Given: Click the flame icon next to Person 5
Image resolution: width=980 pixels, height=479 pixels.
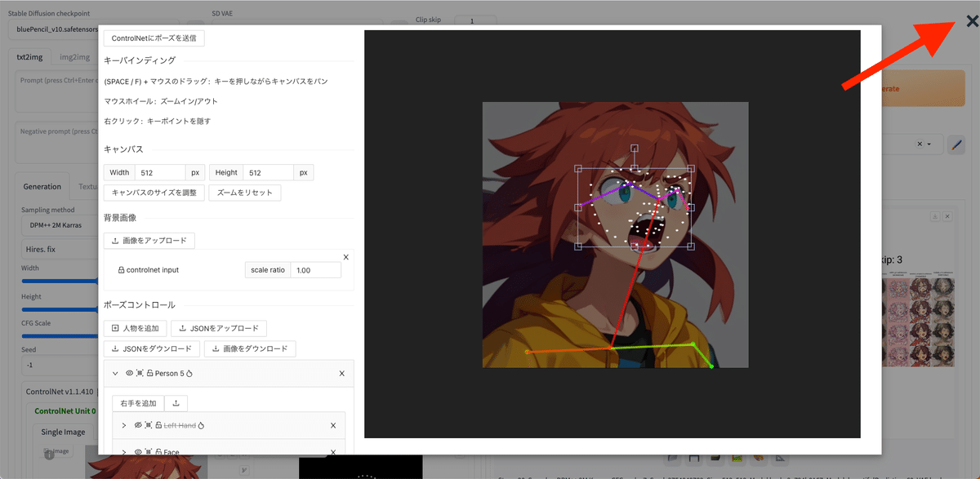Looking at the screenshot, I should pyautogui.click(x=188, y=374).
